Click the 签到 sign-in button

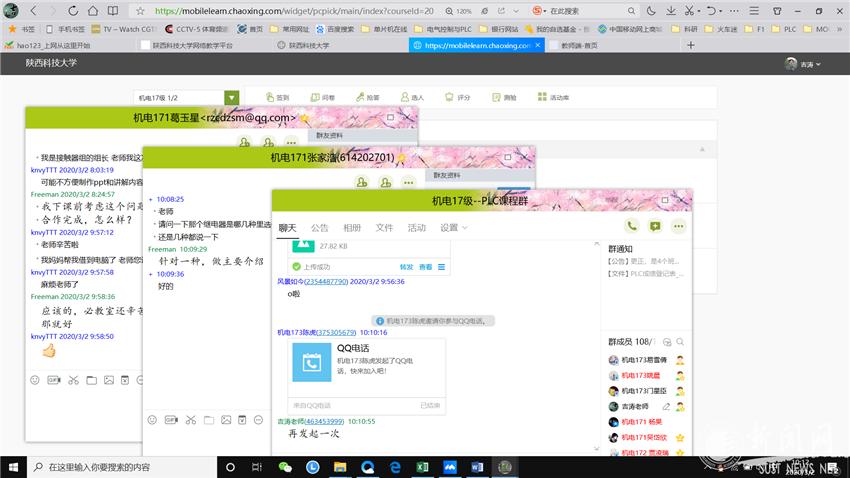tap(277, 98)
